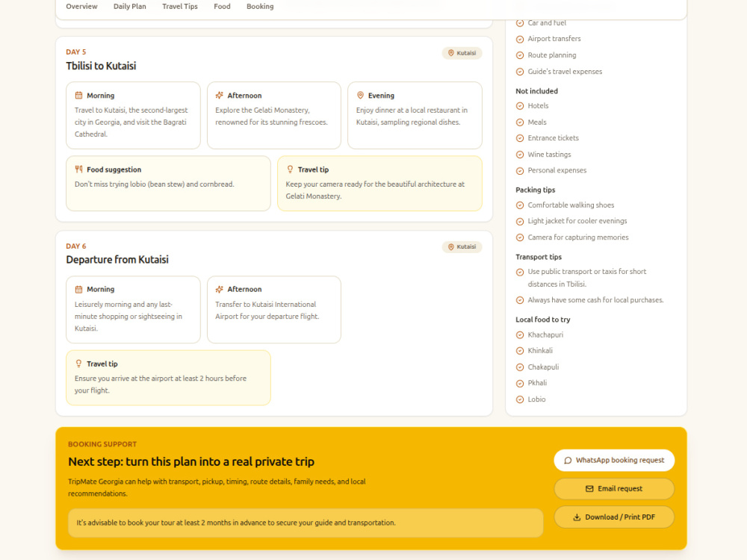Click the Kutaisi International Airport transfer text
Viewport: 747px width, 560px height.
(267, 311)
